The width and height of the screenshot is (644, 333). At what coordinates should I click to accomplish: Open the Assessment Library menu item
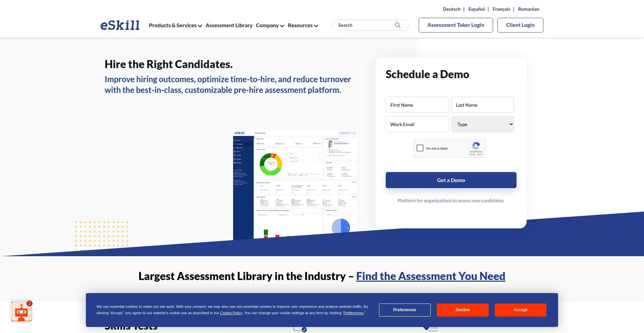229,25
